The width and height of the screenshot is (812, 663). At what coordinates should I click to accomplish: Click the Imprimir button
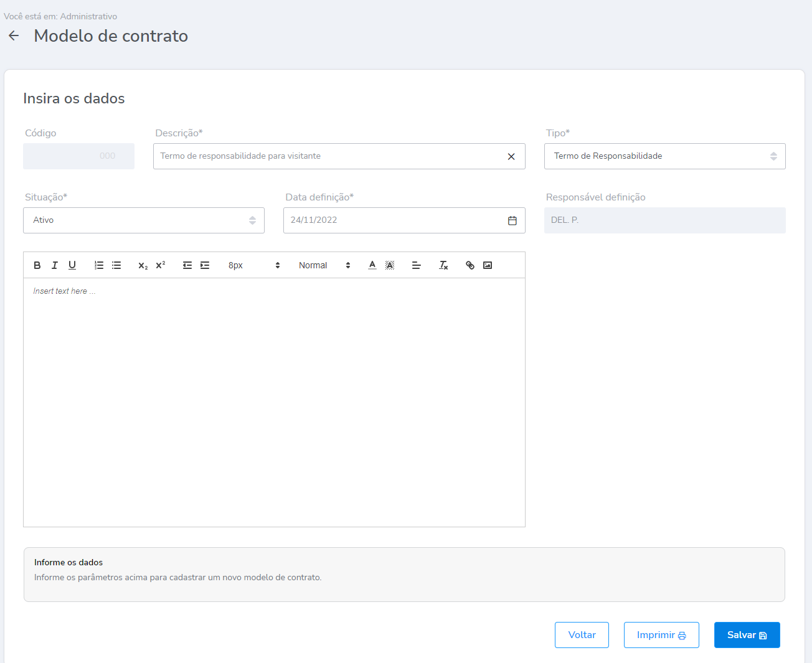click(x=661, y=635)
